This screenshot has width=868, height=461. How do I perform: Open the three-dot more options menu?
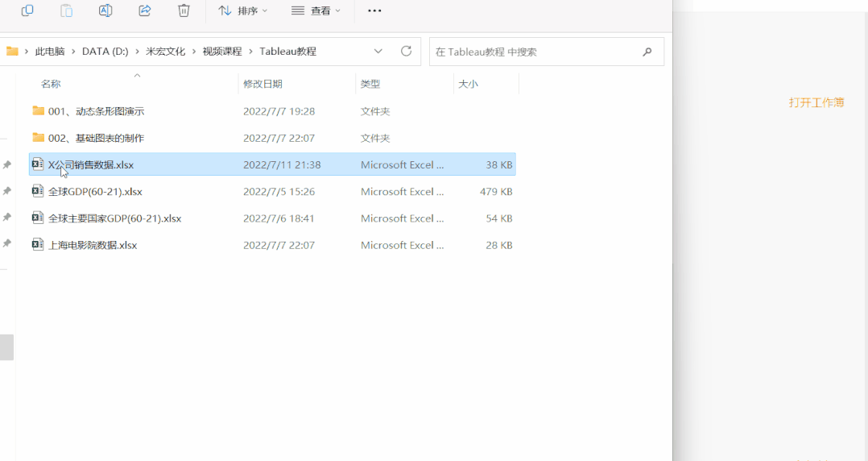(374, 10)
